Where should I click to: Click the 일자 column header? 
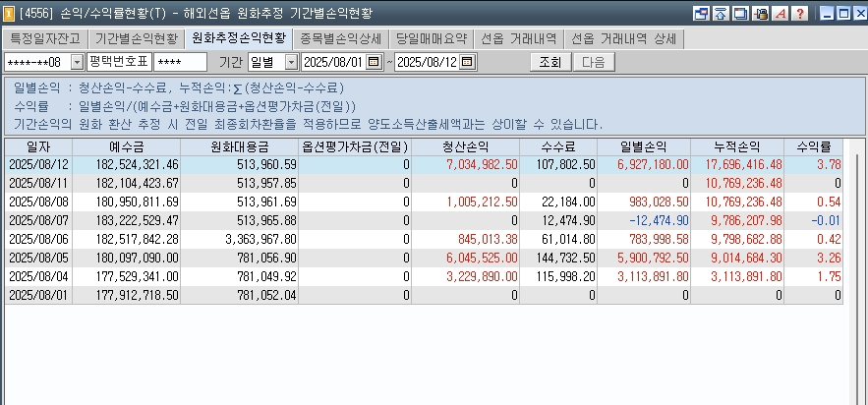pyautogui.click(x=38, y=147)
